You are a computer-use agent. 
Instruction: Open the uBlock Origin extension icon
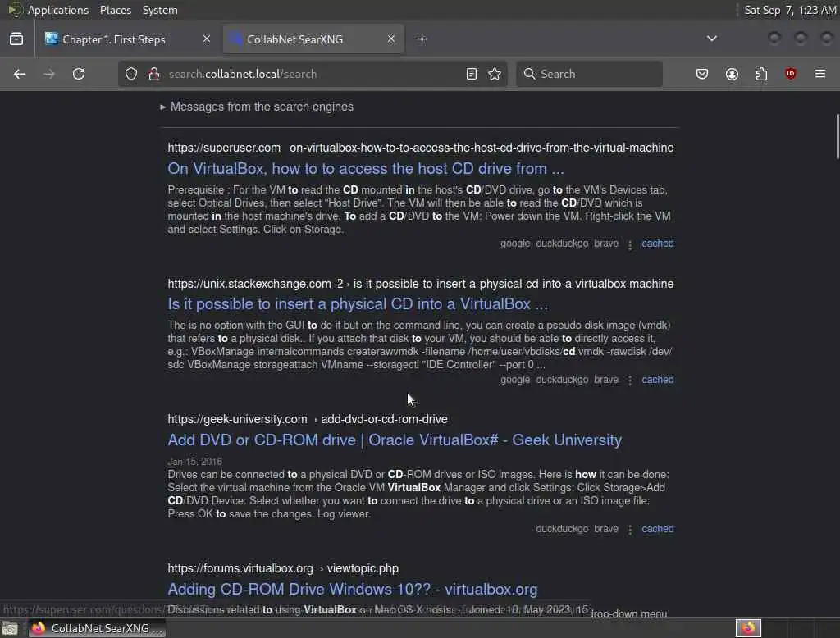pos(791,74)
